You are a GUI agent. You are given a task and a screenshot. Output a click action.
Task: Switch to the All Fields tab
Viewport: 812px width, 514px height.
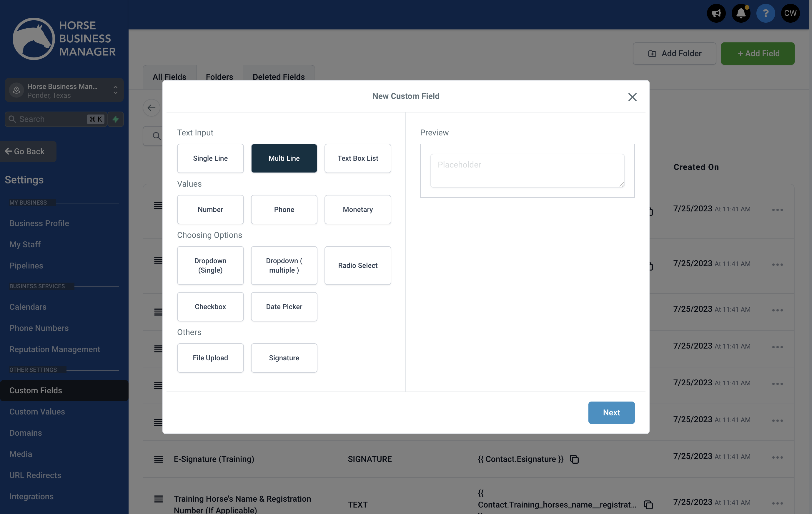[169, 77]
